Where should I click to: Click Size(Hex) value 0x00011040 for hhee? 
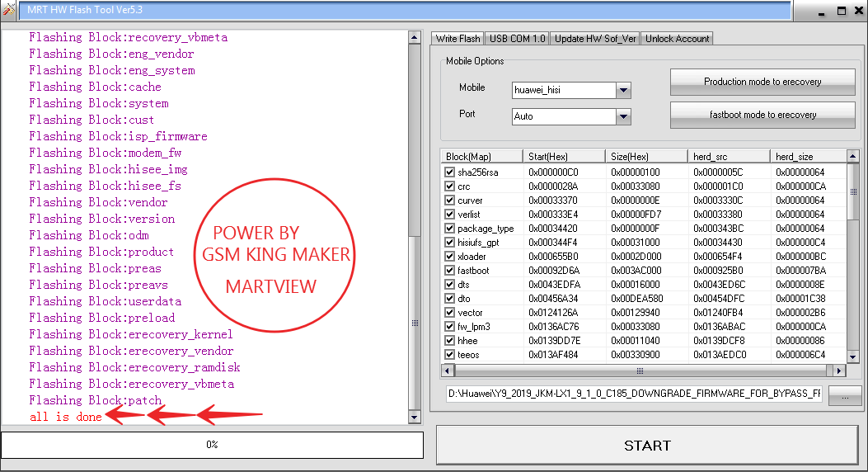636,341
